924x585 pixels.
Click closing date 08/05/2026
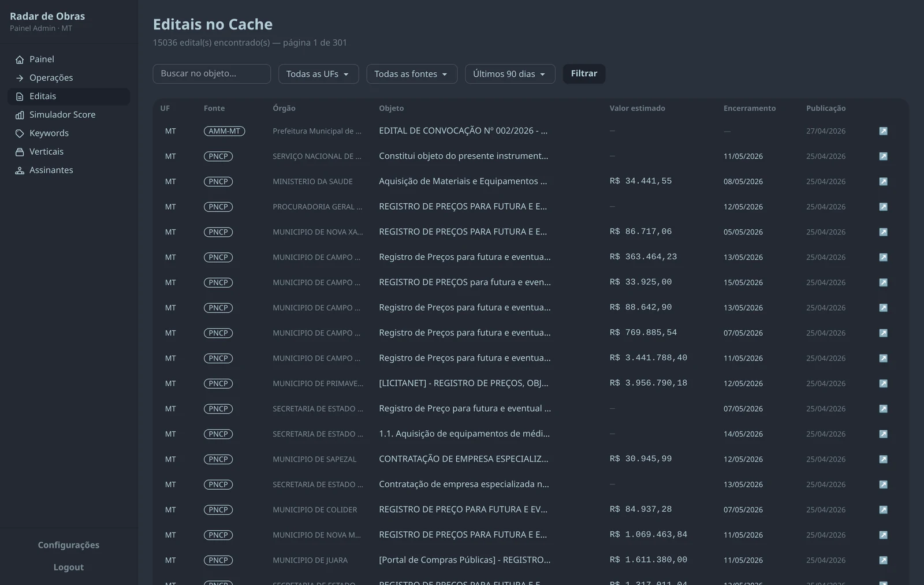pos(743,181)
